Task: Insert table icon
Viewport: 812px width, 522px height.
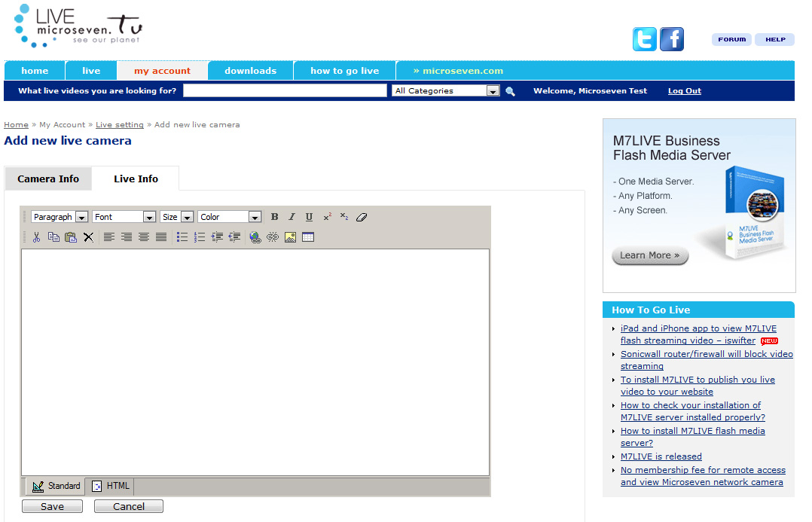Action: click(307, 237)
